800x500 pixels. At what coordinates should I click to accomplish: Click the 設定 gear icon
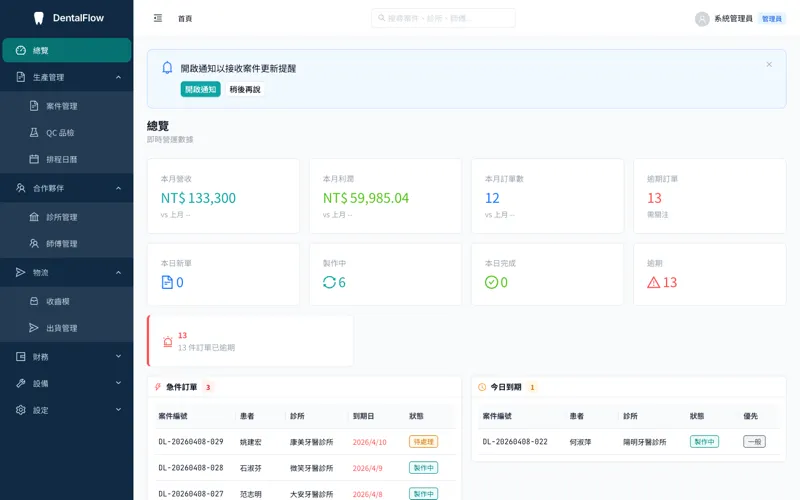click(x=20, y=410)
